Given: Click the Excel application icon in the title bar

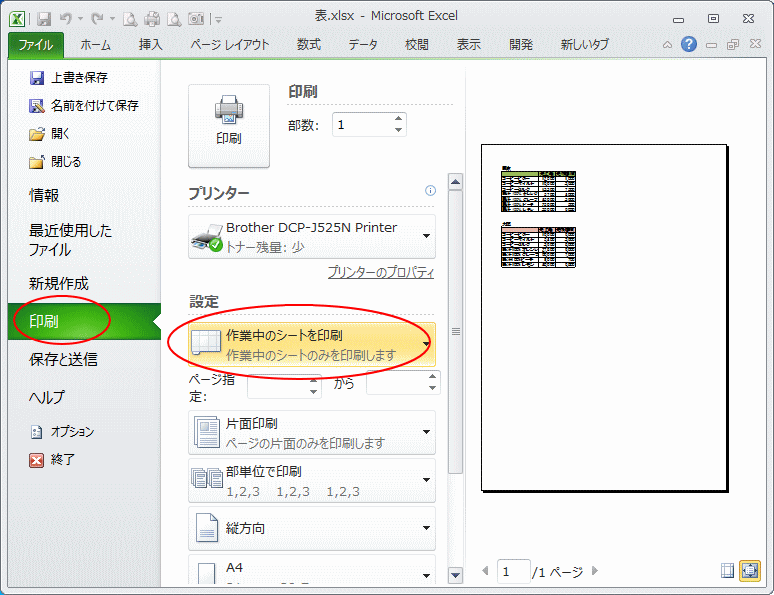Looking at the screenshot, I should coord(17,19).
